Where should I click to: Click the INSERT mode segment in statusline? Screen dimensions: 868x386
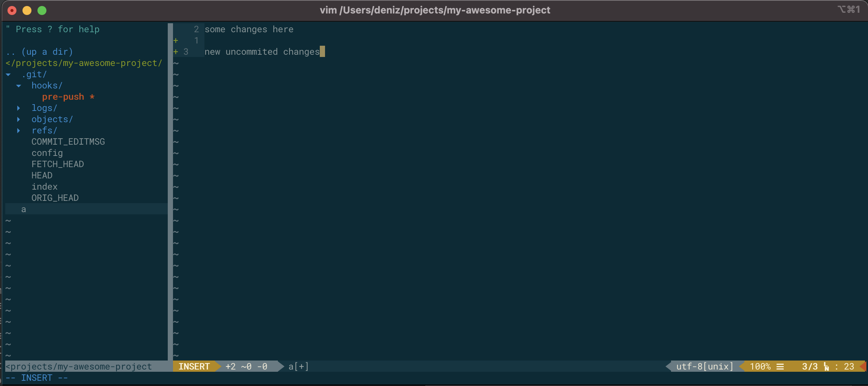click(x=194, y=367)
